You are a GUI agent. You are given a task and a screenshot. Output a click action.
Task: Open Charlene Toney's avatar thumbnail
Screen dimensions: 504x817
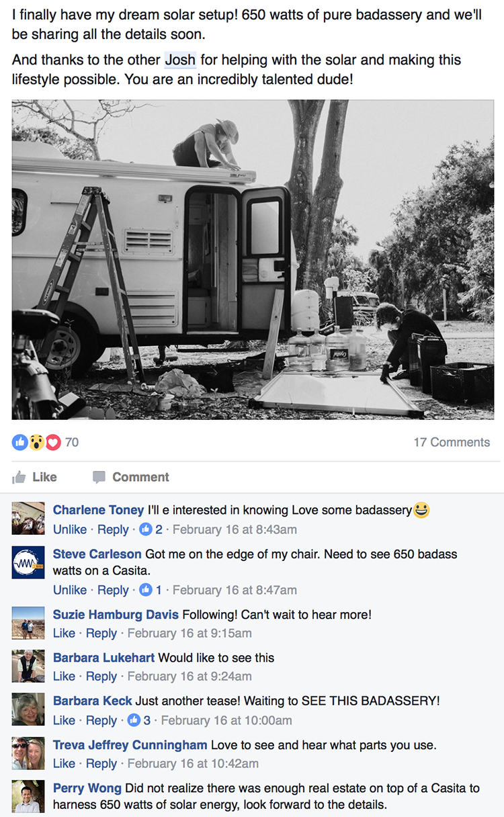pyautogui.click(x=28, y=518)
